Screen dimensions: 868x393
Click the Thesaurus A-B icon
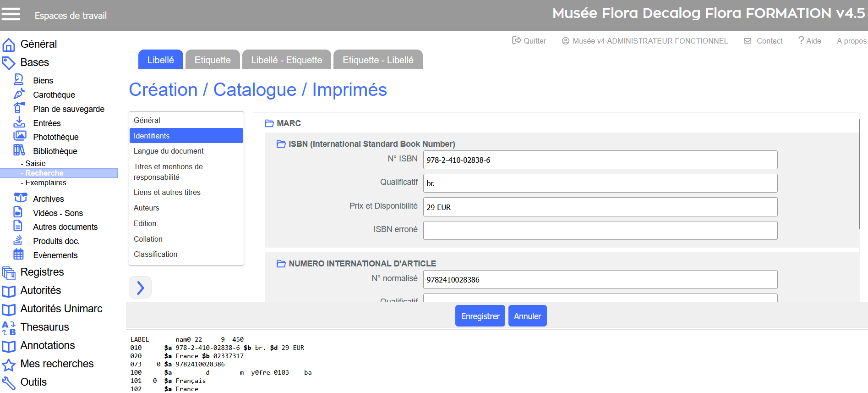tap(9, 327)
